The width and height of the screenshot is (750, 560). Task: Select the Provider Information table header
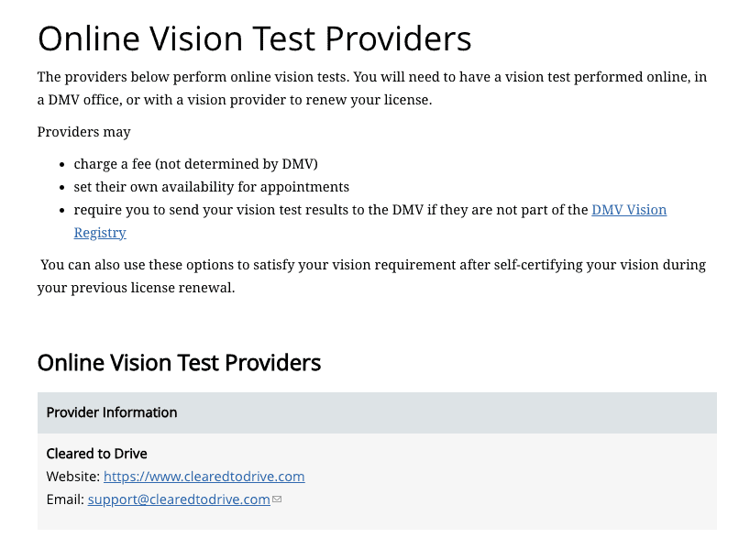[x=377, y=412]
